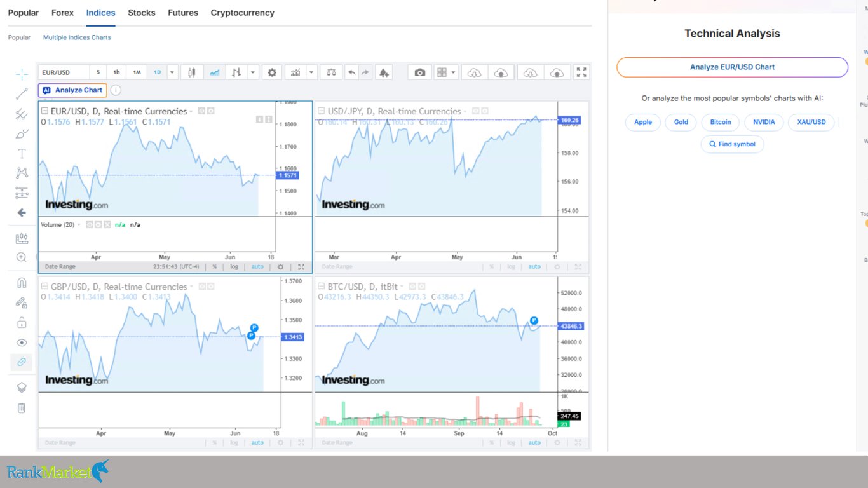Toggle magnet mode in sidebar
Viewport: 868px width, 488px height.
tap(22, 283)
